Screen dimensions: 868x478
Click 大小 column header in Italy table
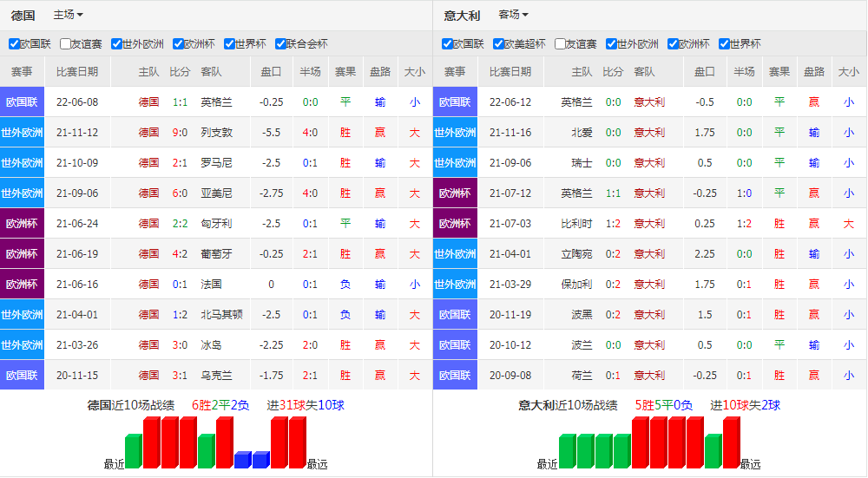pyautogui.click(x=849, y=71)
